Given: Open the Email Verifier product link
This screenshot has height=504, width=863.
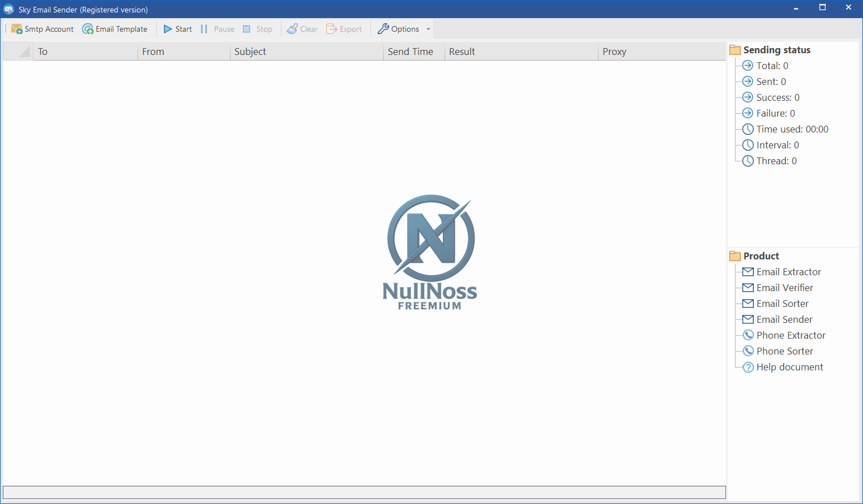Looking at the screenshot, I should coord(784,288).
